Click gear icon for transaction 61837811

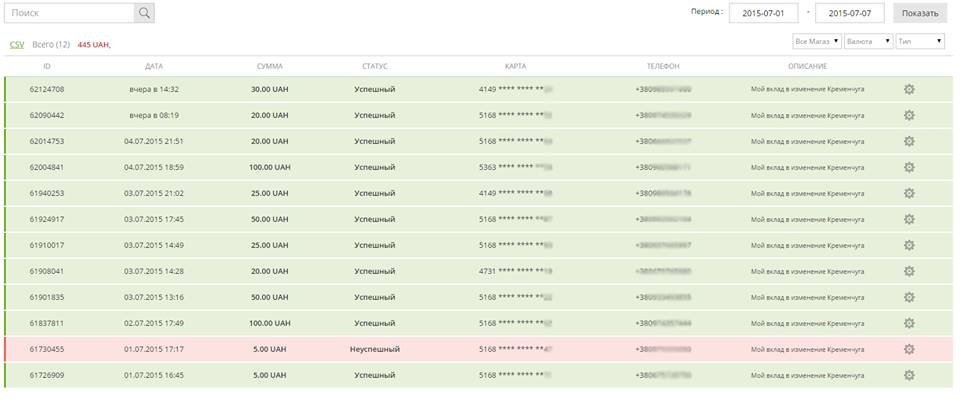click(909, 323)
